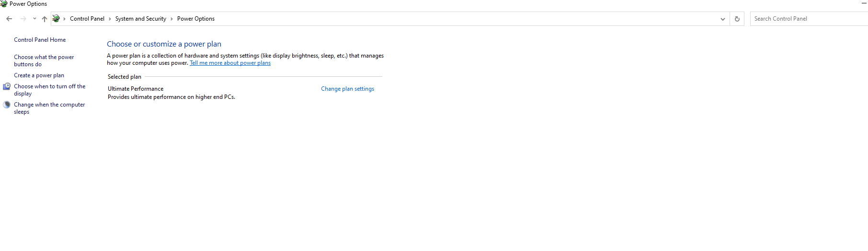Open Change plan settings link
This screenshot has height=251, width=868.
click(347, 89)
